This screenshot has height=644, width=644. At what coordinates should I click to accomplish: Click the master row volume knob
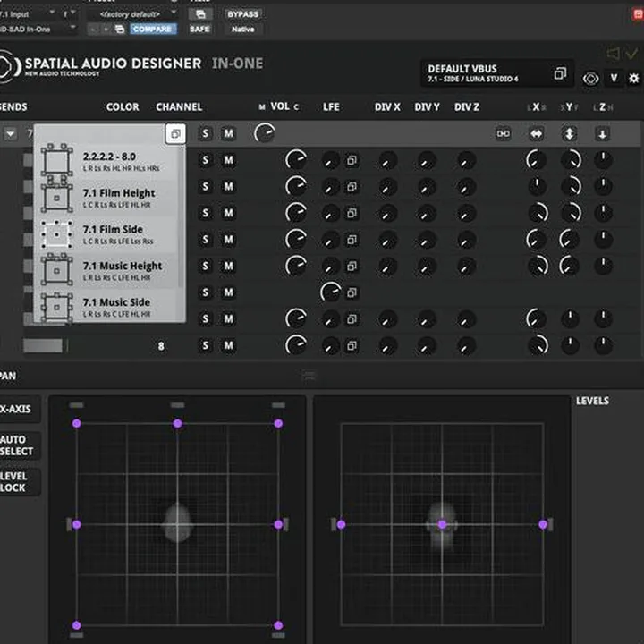click(x=264, y=133)
